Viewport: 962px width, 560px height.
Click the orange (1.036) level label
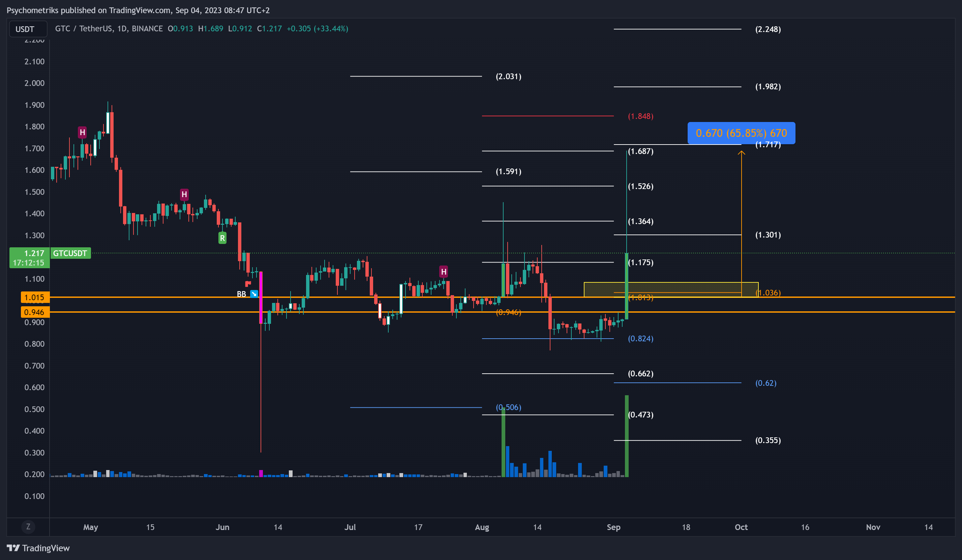pyautogui.click(x=768, y=293)
